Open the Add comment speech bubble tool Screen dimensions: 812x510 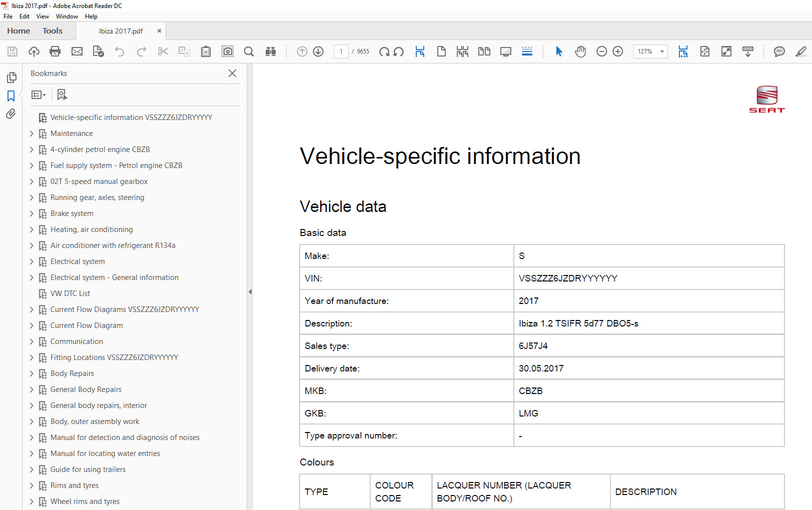(x=779, y=51)
